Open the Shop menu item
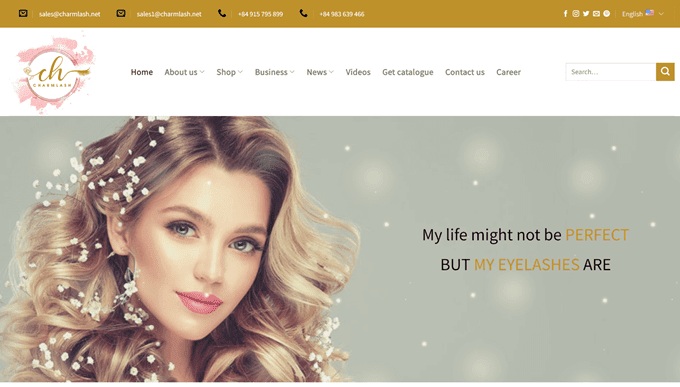This screenshot has height=387, width=680. (226, 72)
